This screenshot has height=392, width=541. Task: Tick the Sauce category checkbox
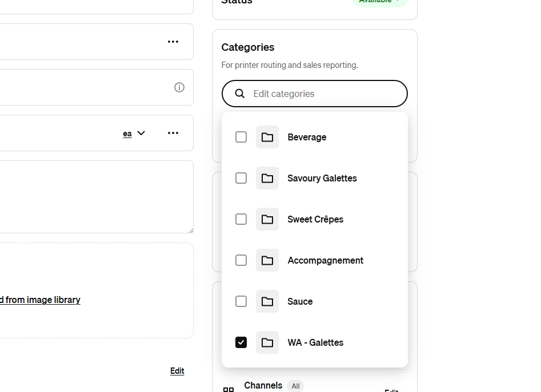[x=241, y=301]
